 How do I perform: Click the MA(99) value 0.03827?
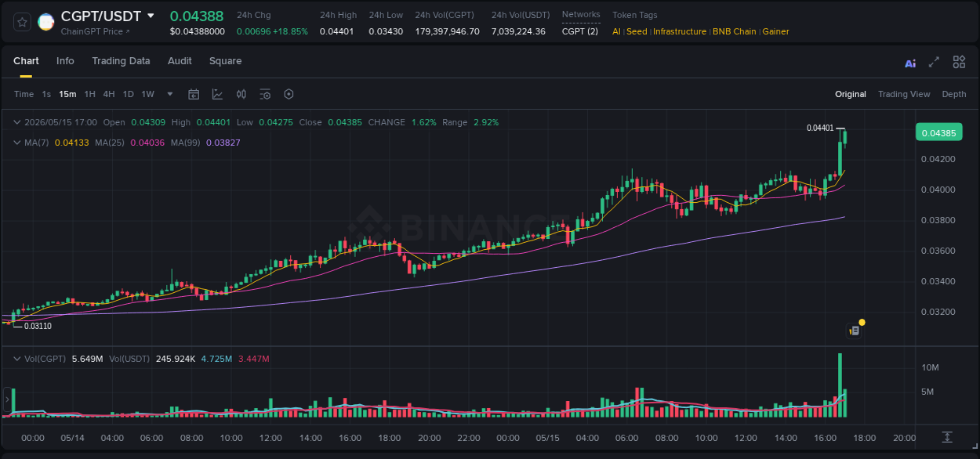coord(223,143)
